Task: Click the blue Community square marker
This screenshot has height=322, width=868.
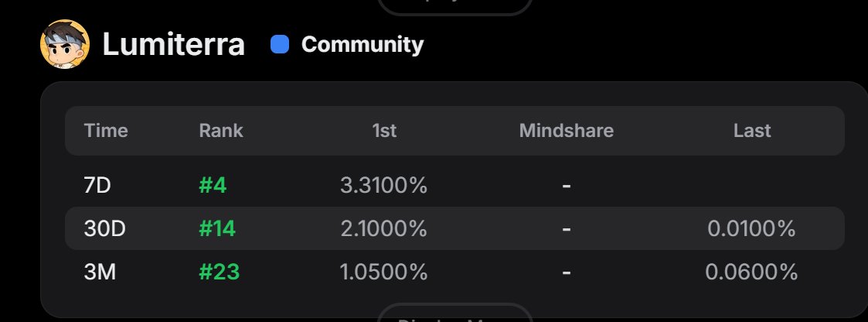Action: coord(280,45)
